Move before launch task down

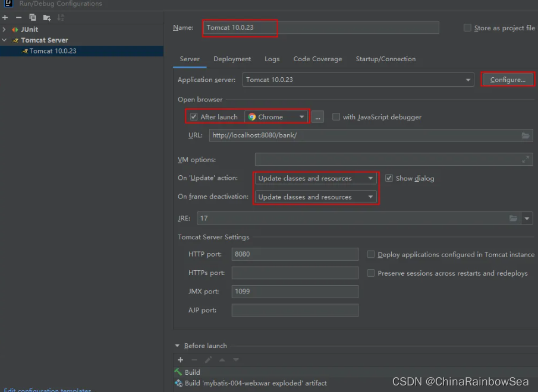coord(236,360)
